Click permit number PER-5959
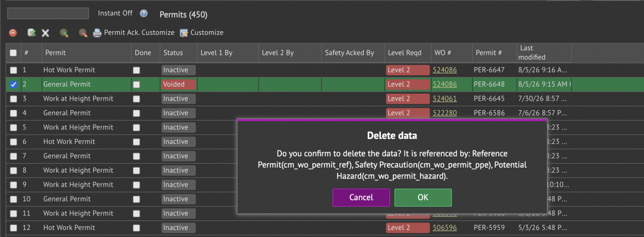The width and height of the screenshot is (644, 237). click(x=489, y=227)
